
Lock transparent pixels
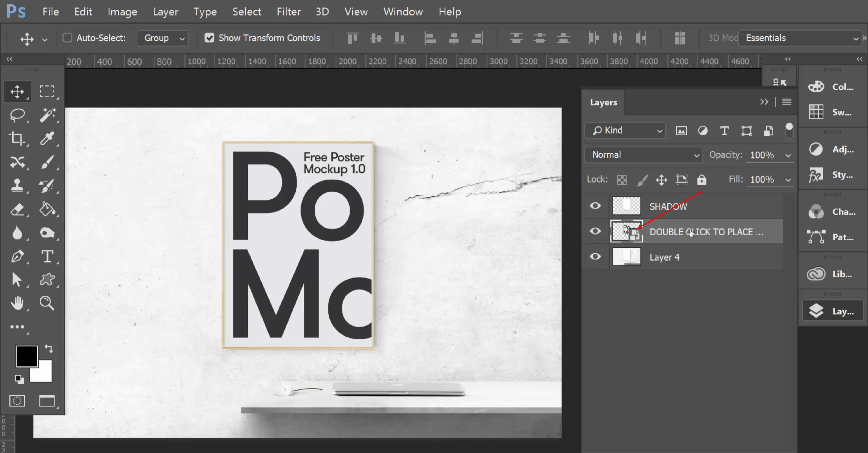pos(622,180)
